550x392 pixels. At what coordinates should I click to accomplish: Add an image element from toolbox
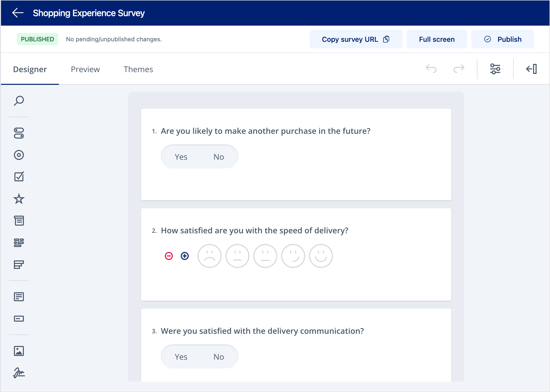19,351
